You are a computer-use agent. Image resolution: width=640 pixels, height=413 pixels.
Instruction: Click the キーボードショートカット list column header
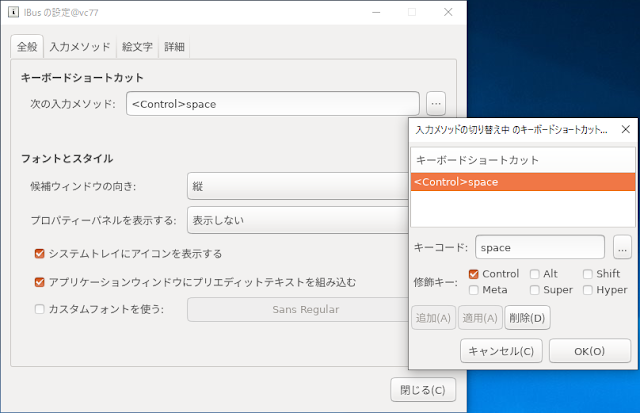523,160
